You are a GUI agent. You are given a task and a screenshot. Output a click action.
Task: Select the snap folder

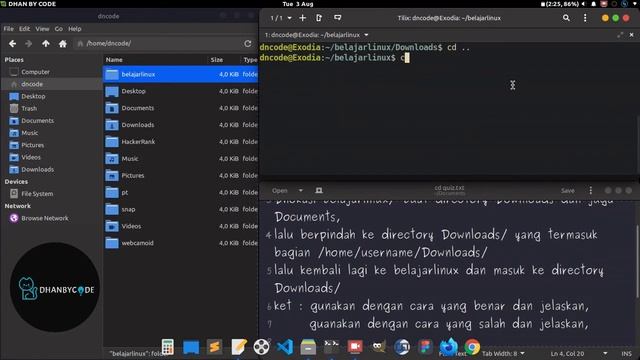[180, 209]
